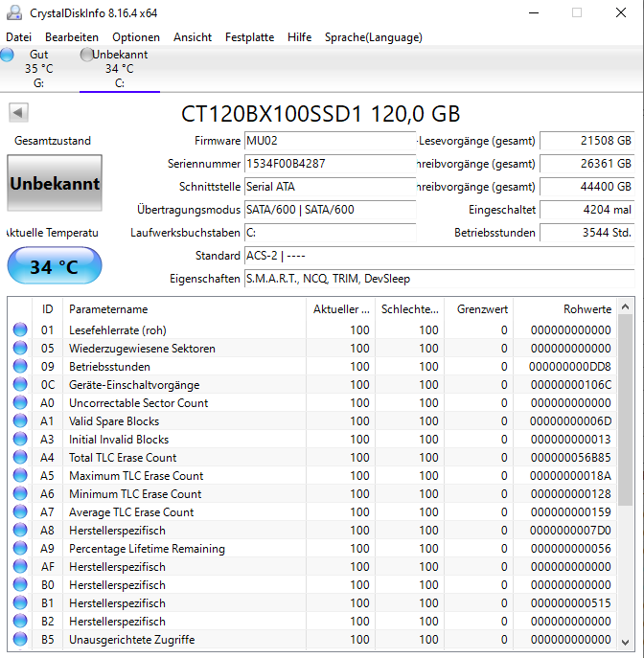Open the Ansicht menu
This screenshot has width=644, height=658.
click(193, 37)
